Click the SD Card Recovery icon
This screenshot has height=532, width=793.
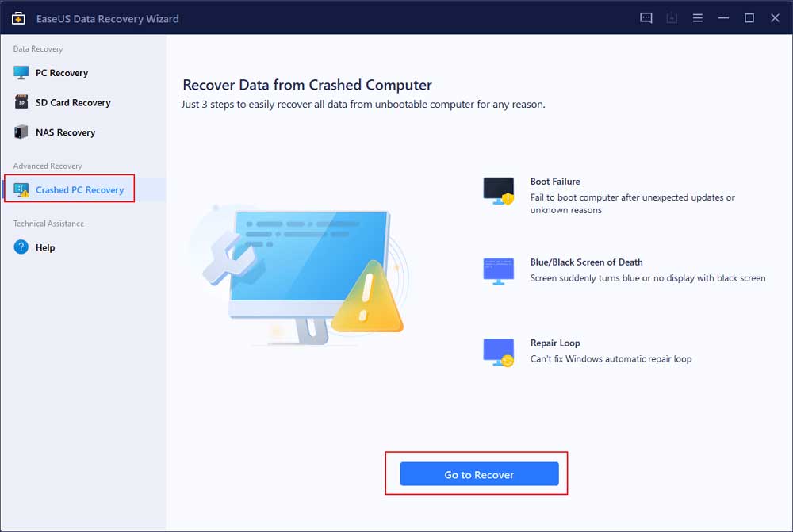click(21, 102)
